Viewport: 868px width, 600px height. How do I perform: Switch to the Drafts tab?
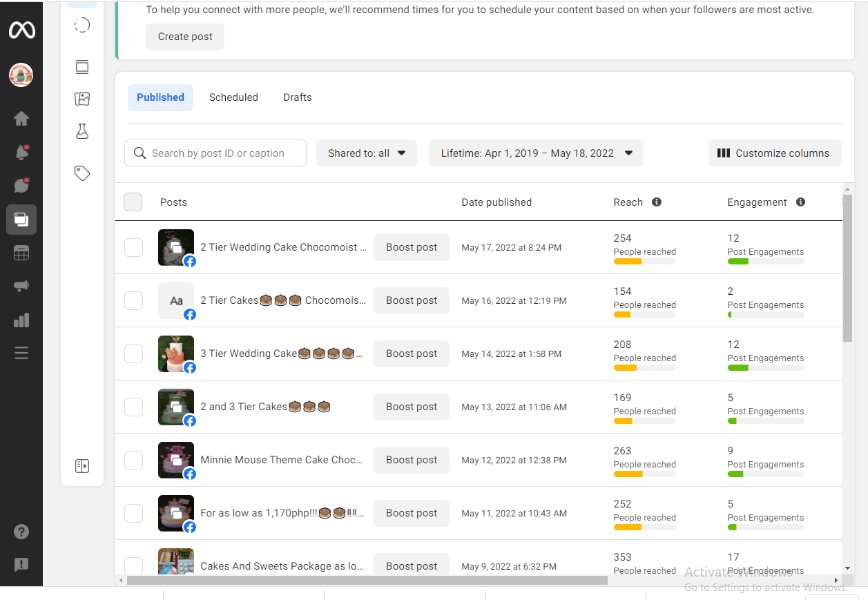pyautogui.click(x=298, y=97)
